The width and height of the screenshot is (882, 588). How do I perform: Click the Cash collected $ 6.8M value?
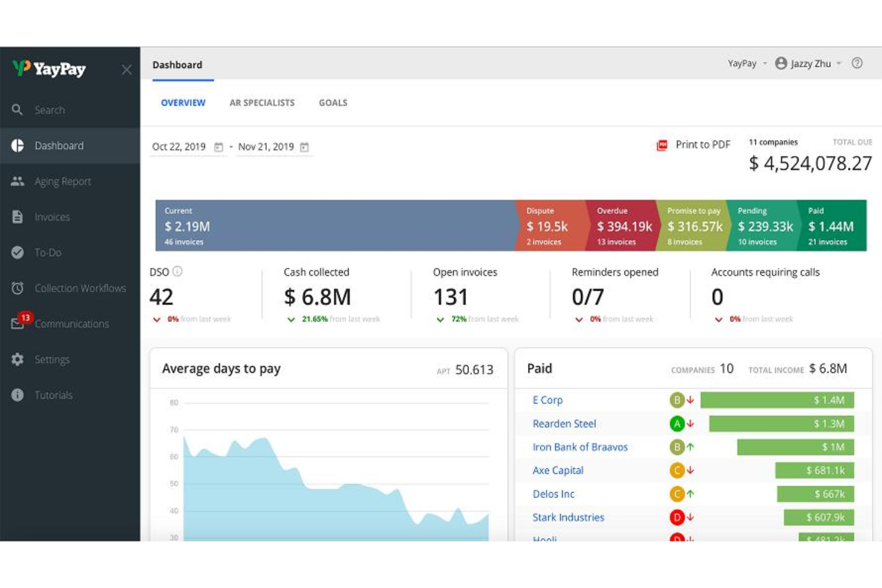tap(318, 297)
